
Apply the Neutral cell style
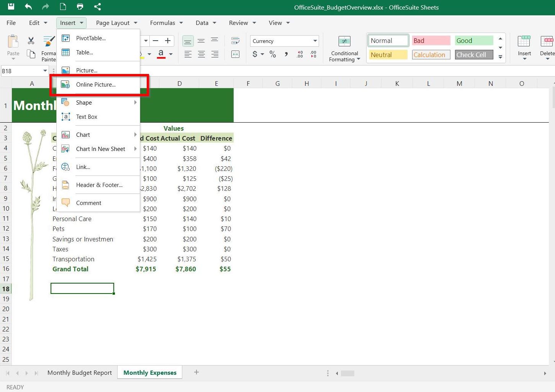tap(388, 55)
